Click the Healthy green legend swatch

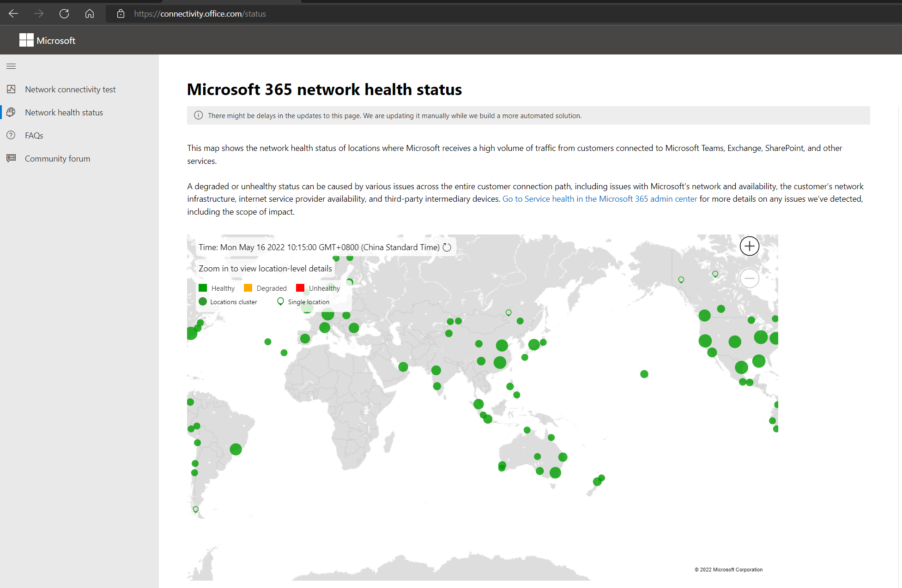[x=203, y=288]
